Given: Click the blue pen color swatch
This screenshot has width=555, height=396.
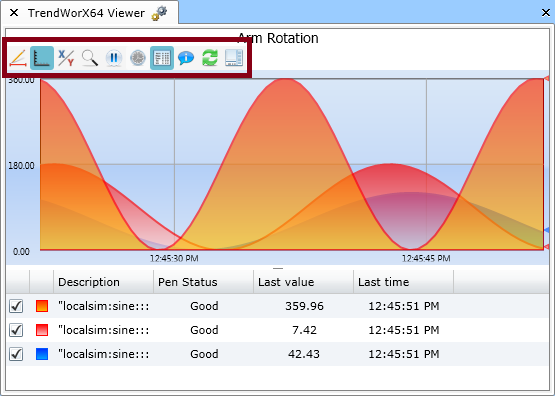Looking at the screenshot, I should click(42, 354).
